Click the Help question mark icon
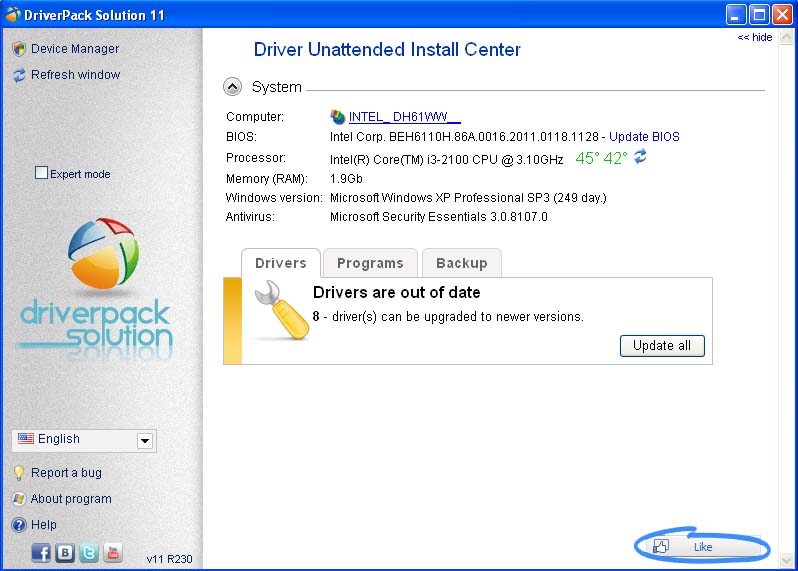This screenshot has height=571, width=798. tap(19, 525)
